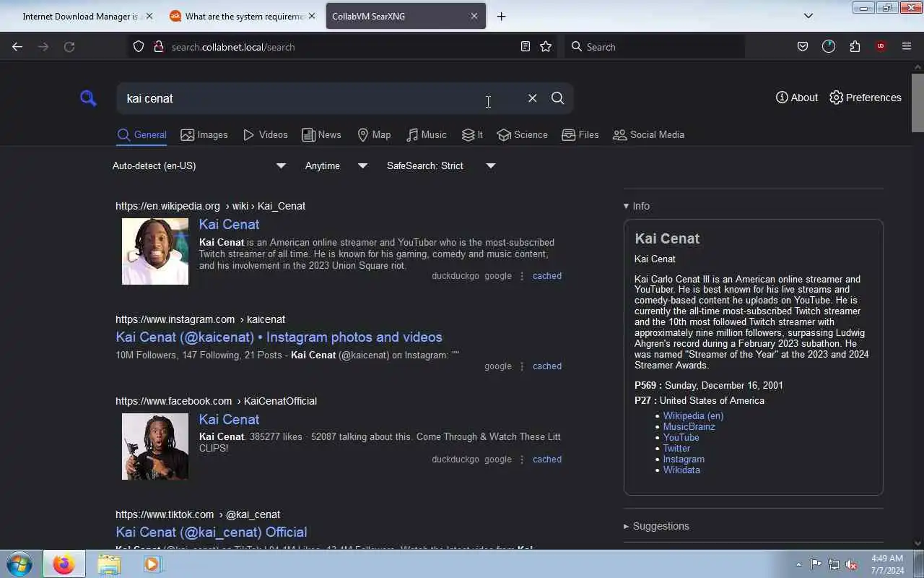Open the Instagram photos and videos result
Viewport: 924px width, 578px height.
tap(279, 337)
